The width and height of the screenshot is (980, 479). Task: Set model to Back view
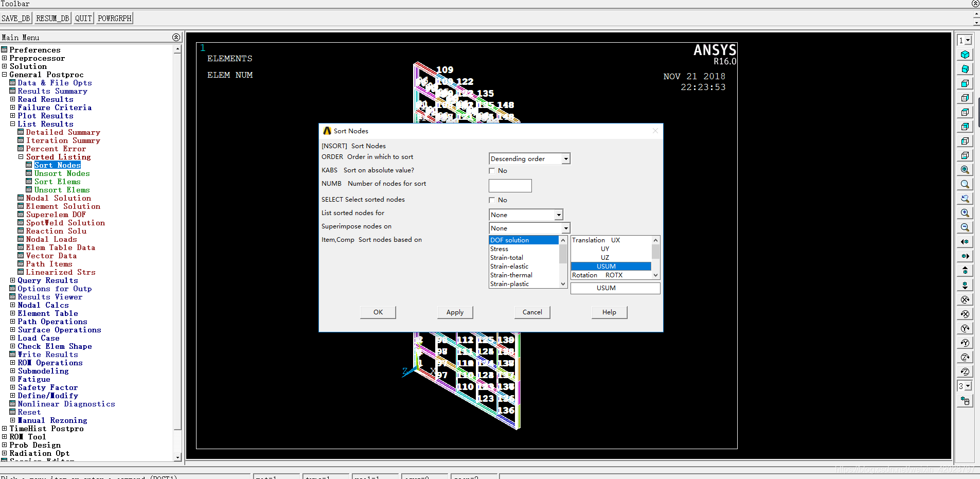(x=965, y=127)
